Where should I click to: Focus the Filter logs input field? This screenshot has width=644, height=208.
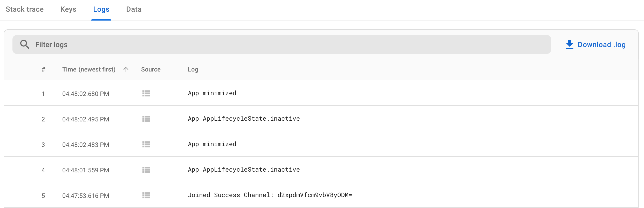[285, 44]
